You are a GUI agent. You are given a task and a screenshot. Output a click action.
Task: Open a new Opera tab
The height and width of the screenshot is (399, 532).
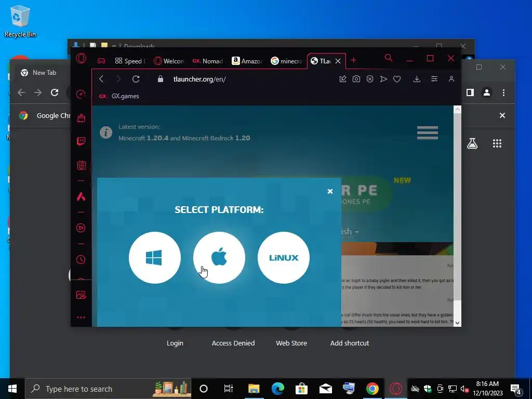[x=353, y=60]
